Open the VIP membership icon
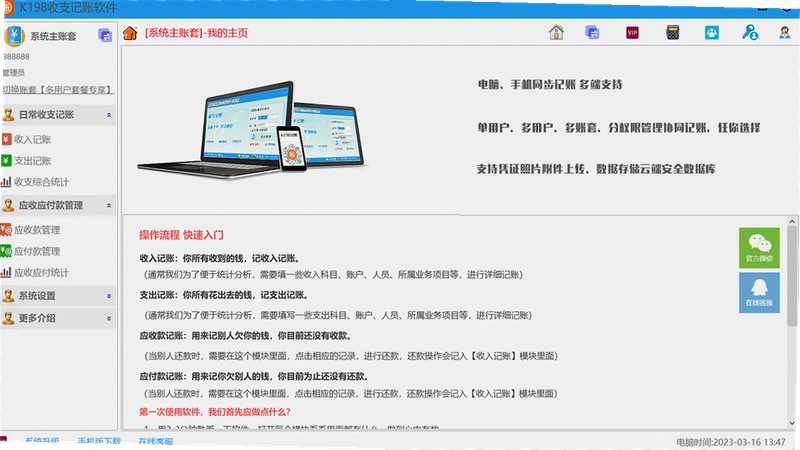Viewport: 800px width, 450px height. (632, 33)
